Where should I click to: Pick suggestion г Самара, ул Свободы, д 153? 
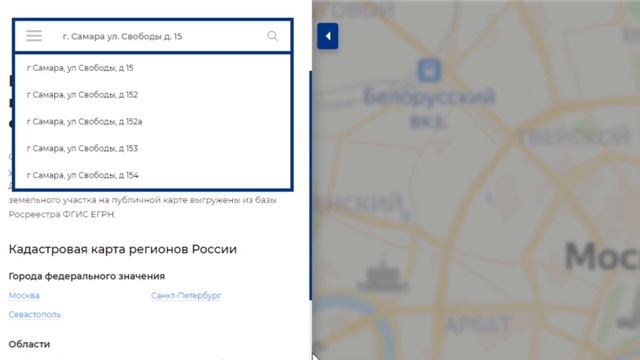click(152, 148)
